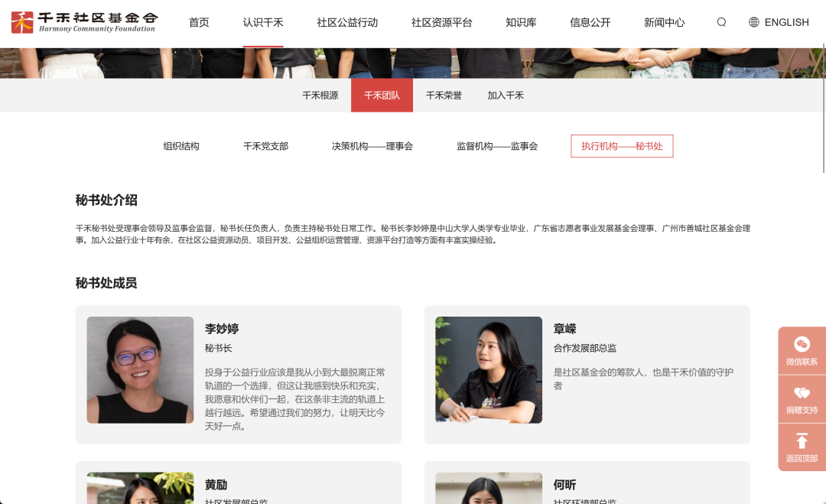
Task: Click the 返回顶部 up arrow icon
Action: 802,441
